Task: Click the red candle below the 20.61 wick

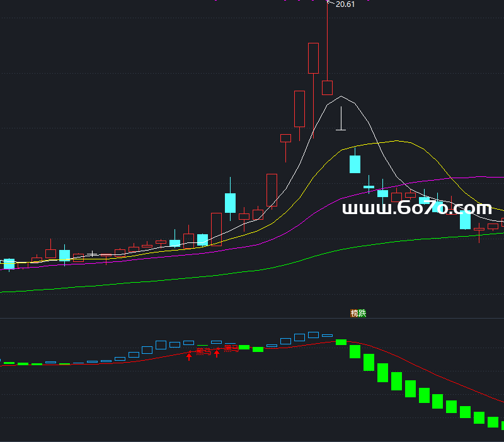Action: coord(327,88)
